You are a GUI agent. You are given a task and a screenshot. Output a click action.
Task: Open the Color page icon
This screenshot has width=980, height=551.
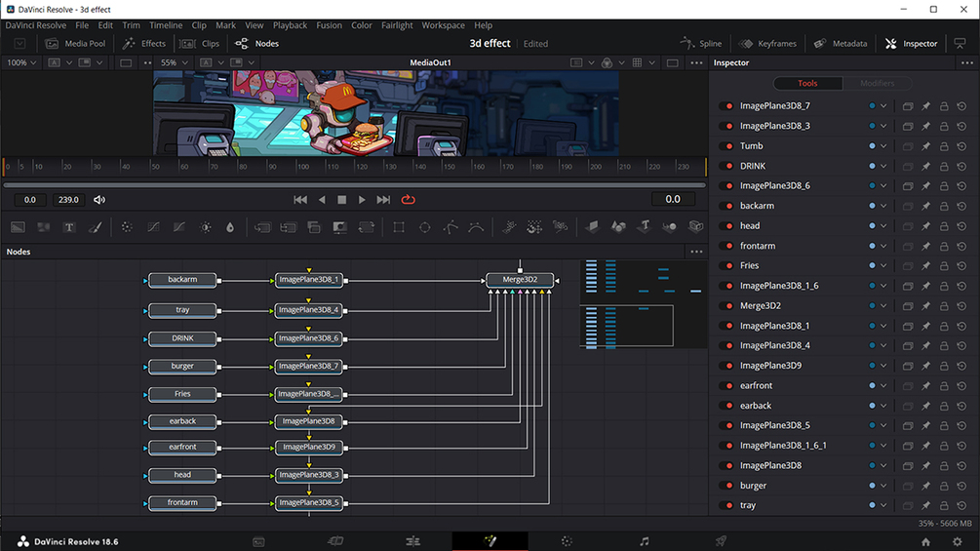click(x=567, y=541)
